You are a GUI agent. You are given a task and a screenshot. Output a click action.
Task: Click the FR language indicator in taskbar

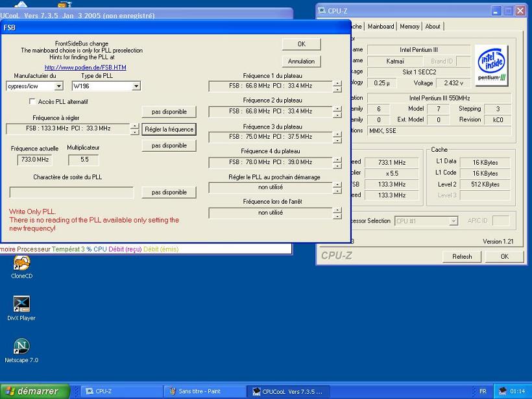coord(483,391)
